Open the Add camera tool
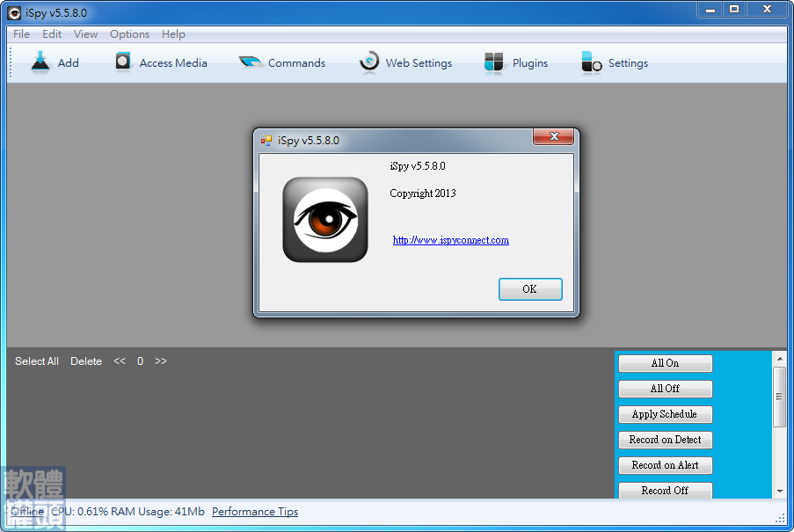This screenshot has height=532, width=794. pos(56,62)
